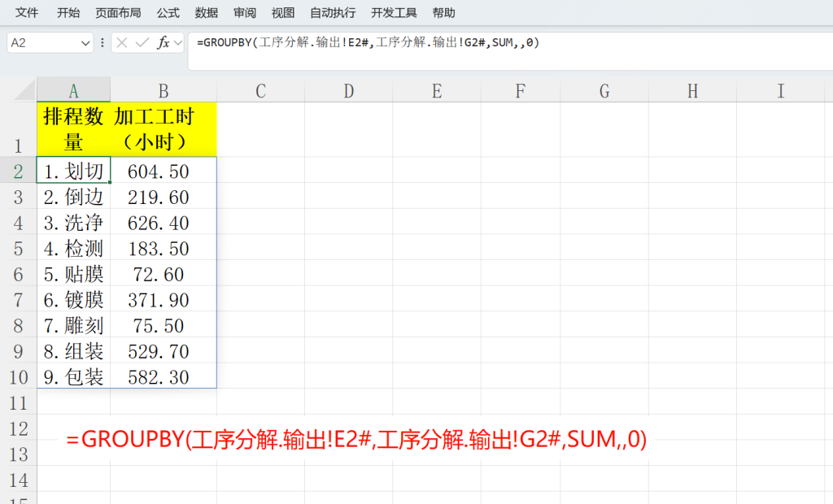Viewport: 833px width, 504px height.
Task: Select column G header
Action: [604, 91]
